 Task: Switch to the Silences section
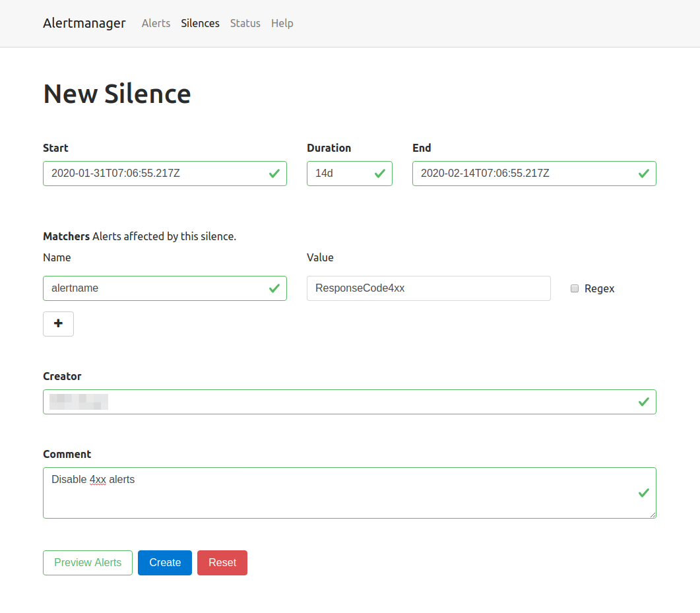pos(200,23)
